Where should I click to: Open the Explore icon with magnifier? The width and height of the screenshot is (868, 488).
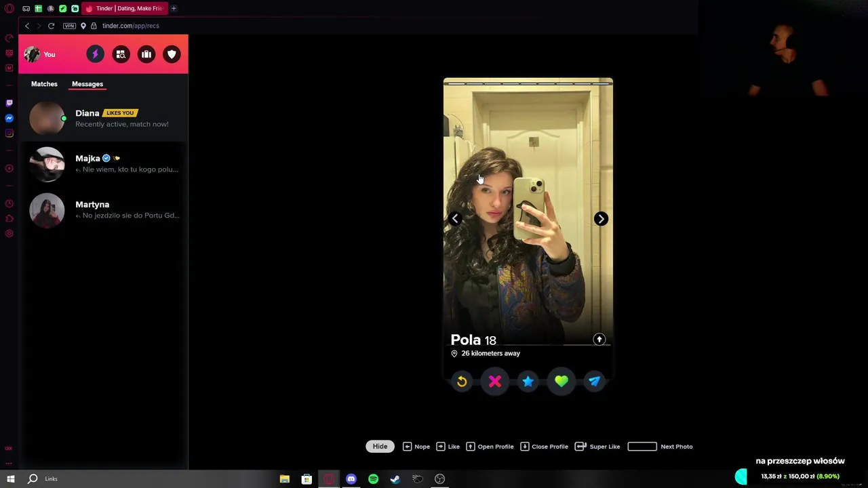click(121, 54)
